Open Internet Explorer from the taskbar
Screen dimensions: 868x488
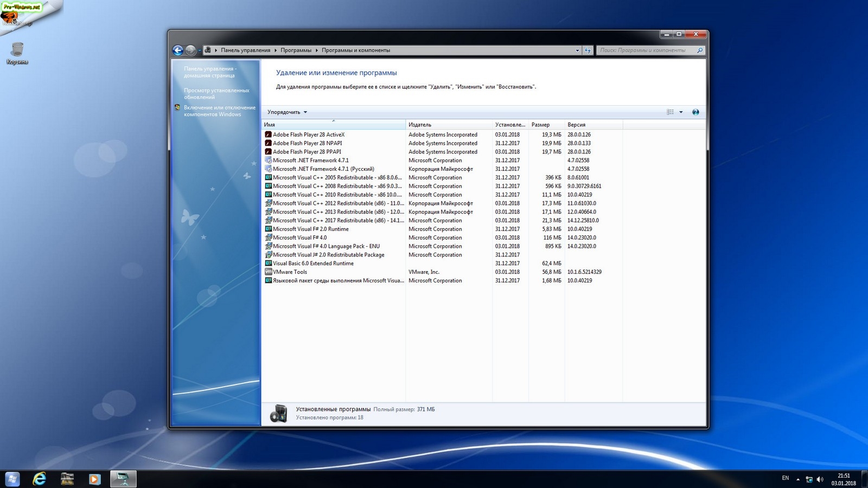coord(40,479)
